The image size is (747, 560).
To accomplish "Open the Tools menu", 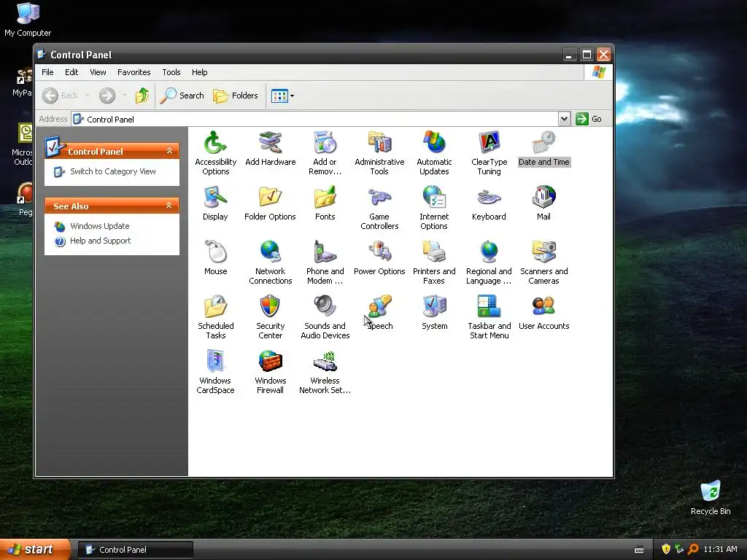I will (x=171, y=72).
